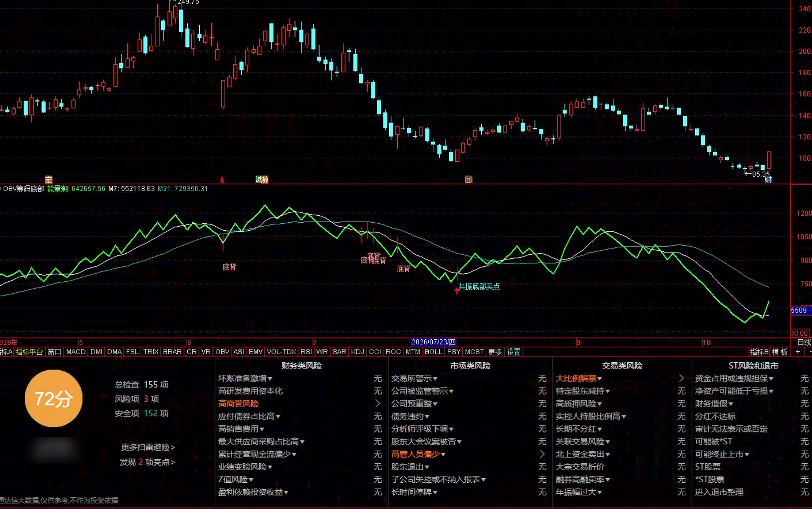Click the red arrow at 共振底部买点 signal

click(x=456, y=290)
